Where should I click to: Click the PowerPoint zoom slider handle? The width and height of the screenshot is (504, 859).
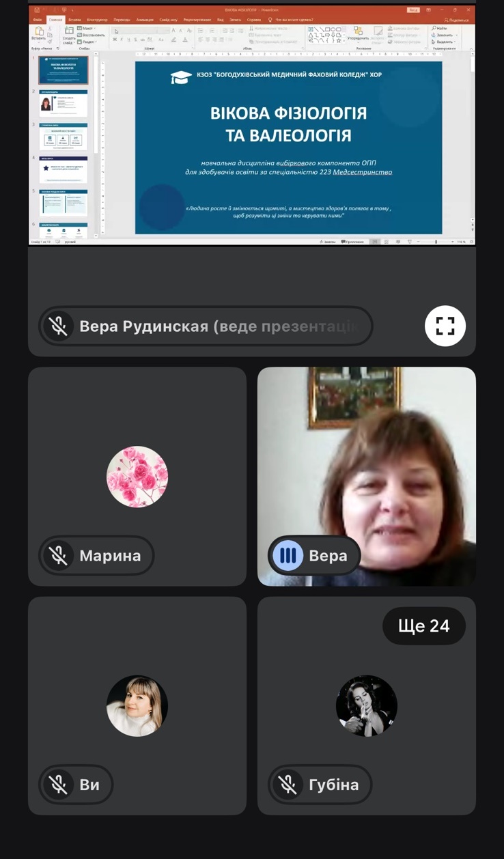pos(436,242)
